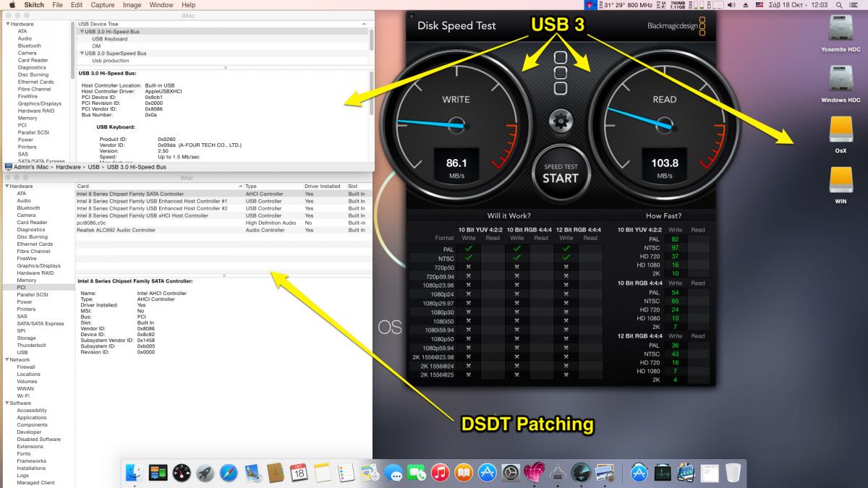This screenshot has width=868, height=488.
Task: Open Calendar icon showing 18 in Dock
Action: pyautogui.click(x=299, y=473)
